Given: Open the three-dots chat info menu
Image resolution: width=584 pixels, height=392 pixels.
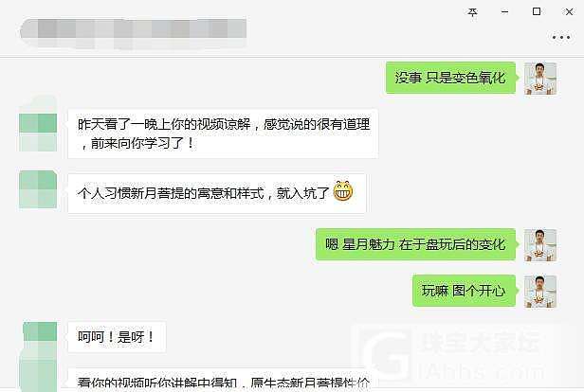Looking at the screenshot, I should [x=561, y=37].
